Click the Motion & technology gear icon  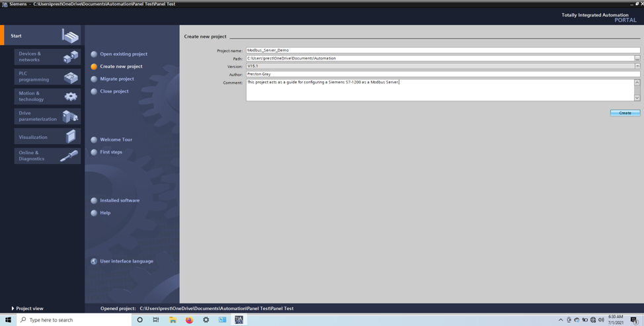pos(71,97)
